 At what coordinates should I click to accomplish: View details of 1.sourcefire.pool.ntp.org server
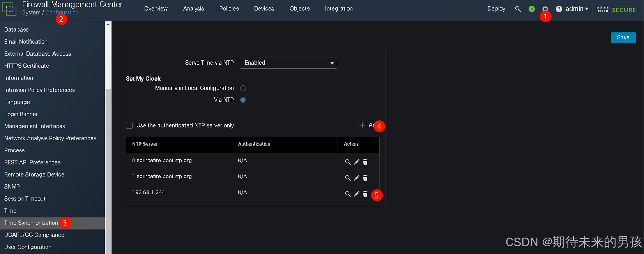pos(348,178)
